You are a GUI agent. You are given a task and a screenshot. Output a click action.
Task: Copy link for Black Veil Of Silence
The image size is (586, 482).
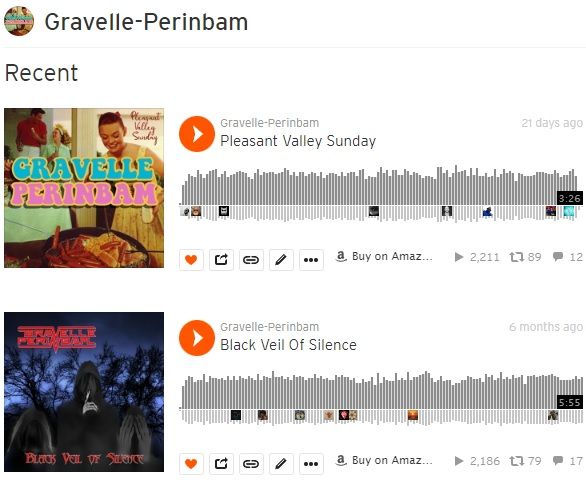point(251,464)
